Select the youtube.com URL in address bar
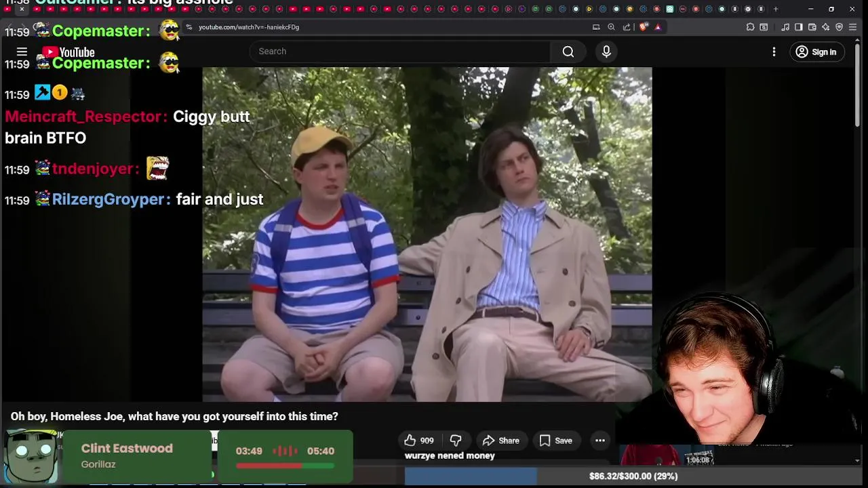This screenshot has height=488, width=868. [249, 27]
